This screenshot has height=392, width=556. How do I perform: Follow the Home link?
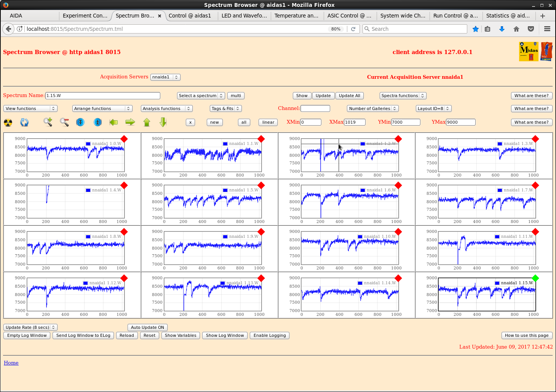pyautogui.click(x=11, y=363)
